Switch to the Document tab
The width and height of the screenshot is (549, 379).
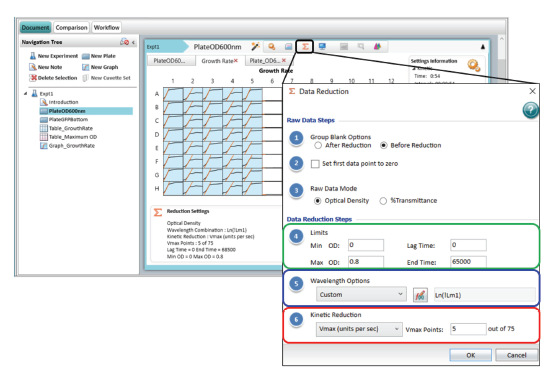[x=35, y=27]
